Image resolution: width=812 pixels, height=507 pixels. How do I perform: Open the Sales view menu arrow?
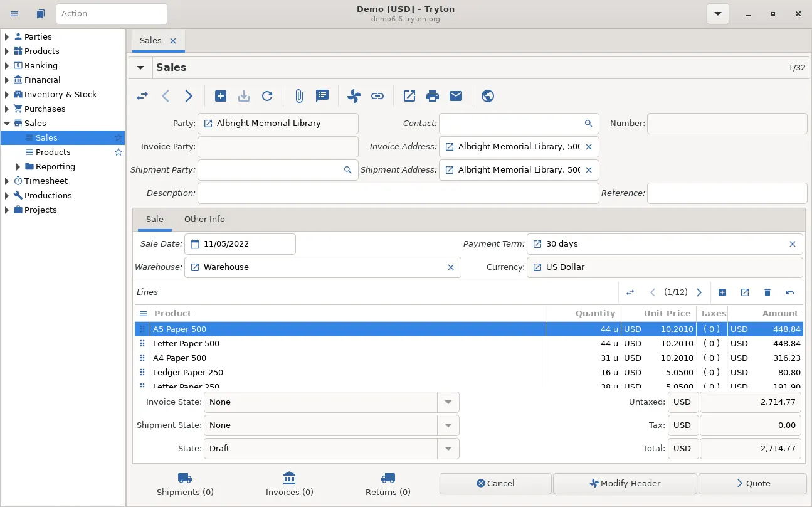140,68
